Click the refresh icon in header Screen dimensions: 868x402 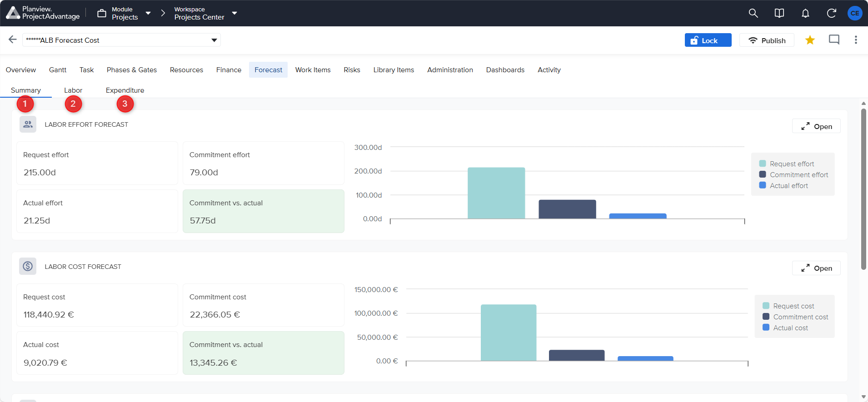831,13
